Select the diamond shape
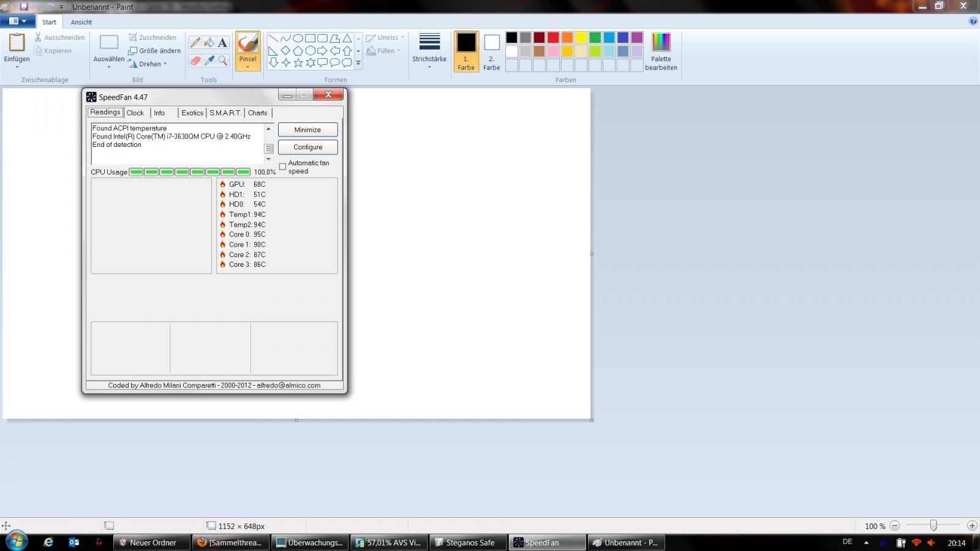980x551 pixels. 285,50
